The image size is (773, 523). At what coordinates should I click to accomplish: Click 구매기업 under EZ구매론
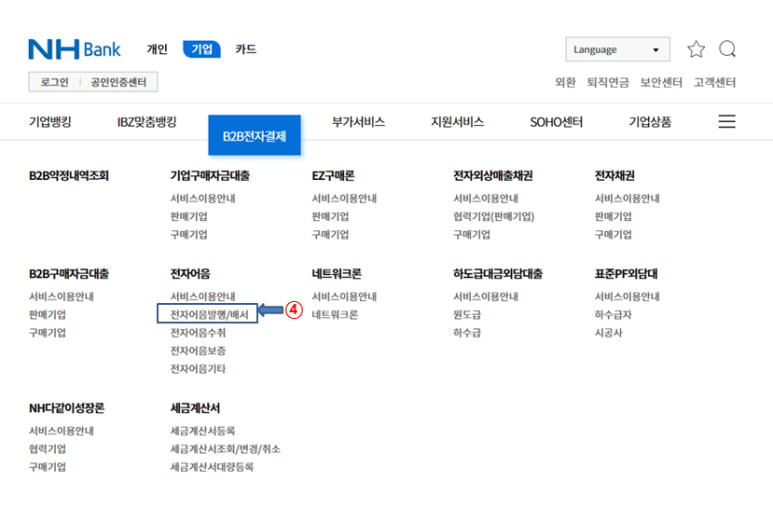click(330, 235)
